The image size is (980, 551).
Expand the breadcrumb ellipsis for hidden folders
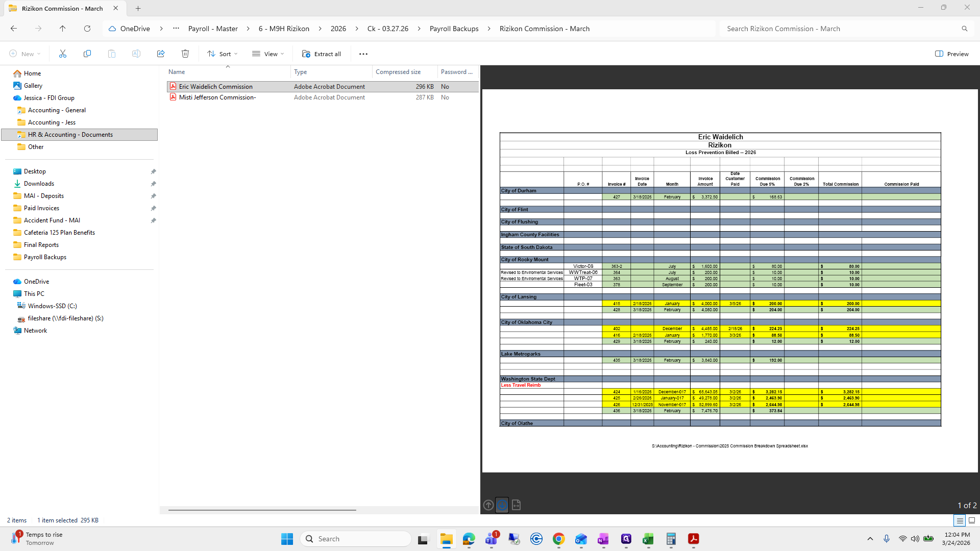point(176,29)
